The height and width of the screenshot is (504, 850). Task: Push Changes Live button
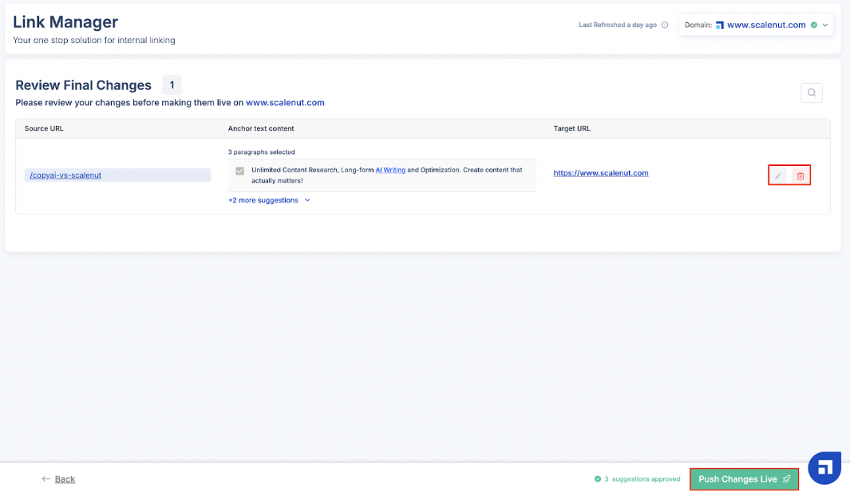point(744,479)
